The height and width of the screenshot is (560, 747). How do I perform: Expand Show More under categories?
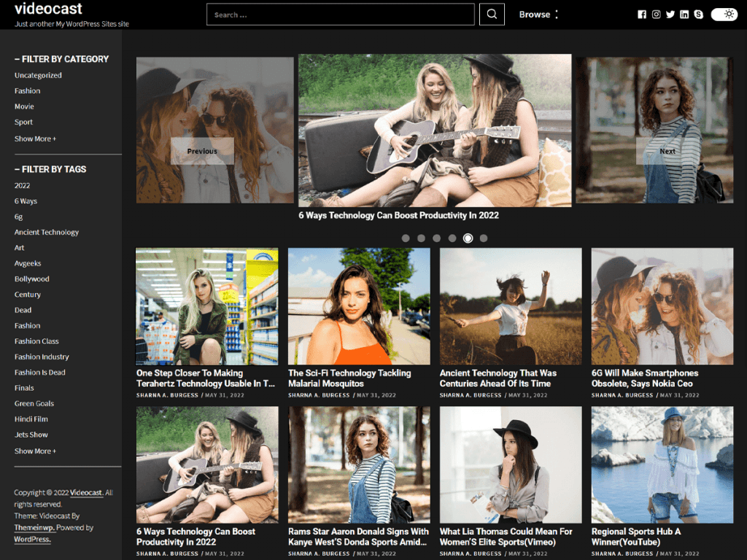click(35, 139)
